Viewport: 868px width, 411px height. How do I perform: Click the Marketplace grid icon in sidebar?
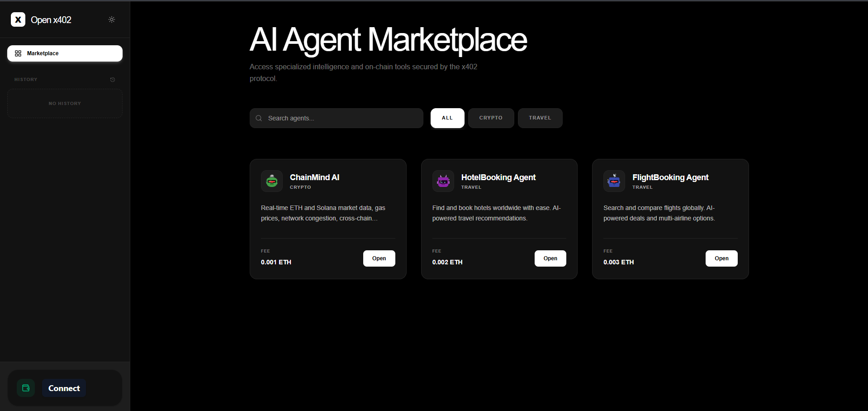[18, 53]
